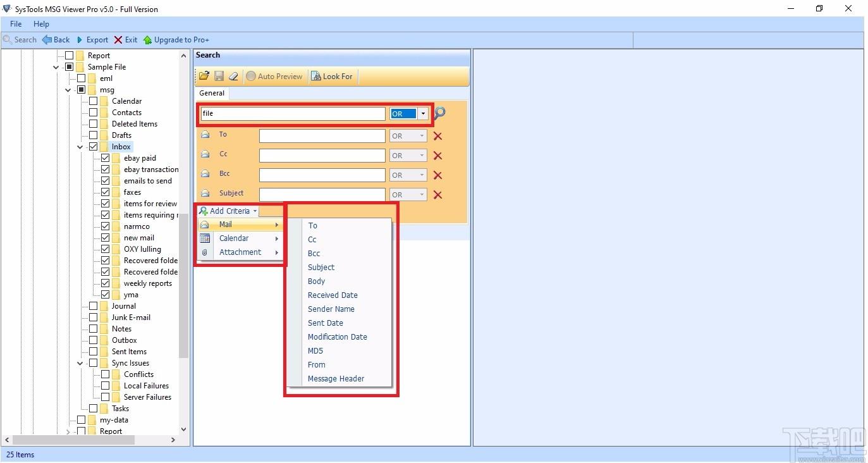868x463 pixels.
Task: Collapse the msg tree node
Action: [68, 90]
